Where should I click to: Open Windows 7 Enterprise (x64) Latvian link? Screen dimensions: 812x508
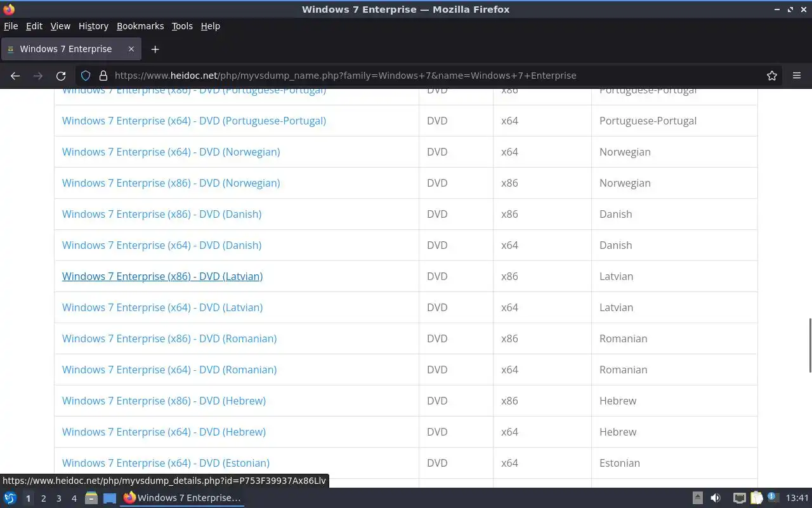(162, 307)
